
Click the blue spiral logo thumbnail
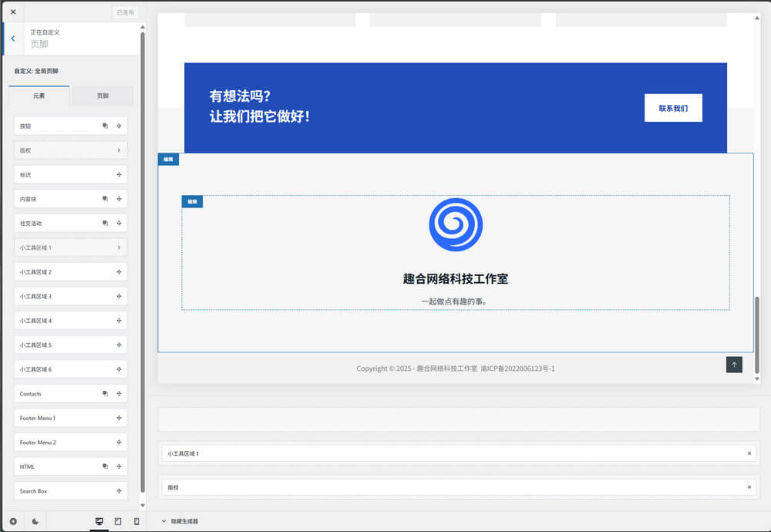pos(456,224)
